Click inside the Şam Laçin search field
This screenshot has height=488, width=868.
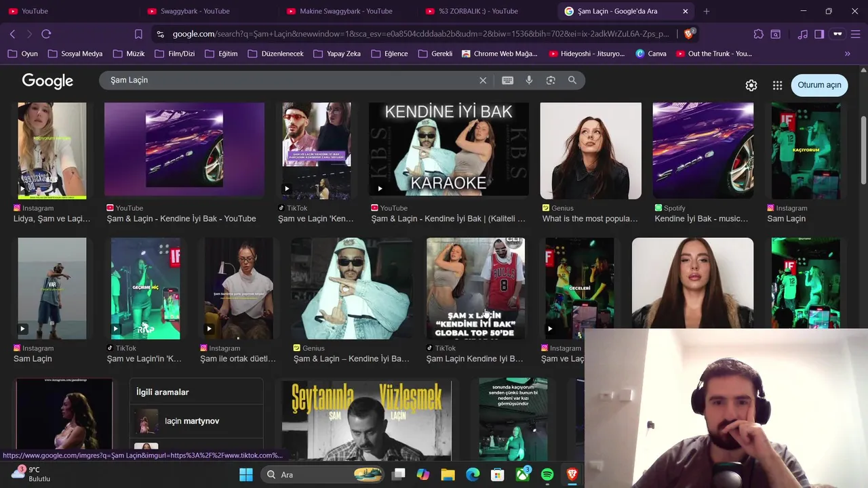click(292, 80)
